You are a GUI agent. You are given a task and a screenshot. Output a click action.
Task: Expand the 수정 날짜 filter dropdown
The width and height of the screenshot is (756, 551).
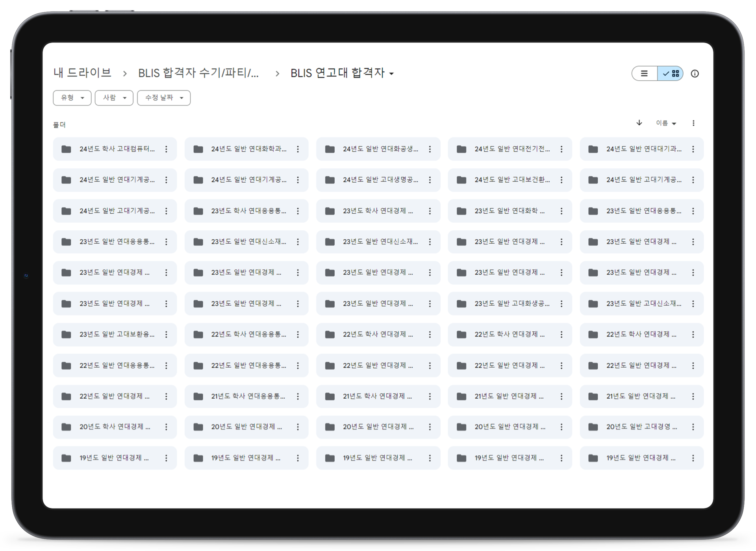point(164,98)
